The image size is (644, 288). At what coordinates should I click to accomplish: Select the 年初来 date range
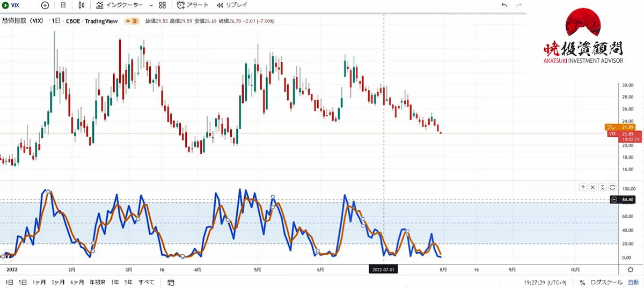(x=98, y=282)
